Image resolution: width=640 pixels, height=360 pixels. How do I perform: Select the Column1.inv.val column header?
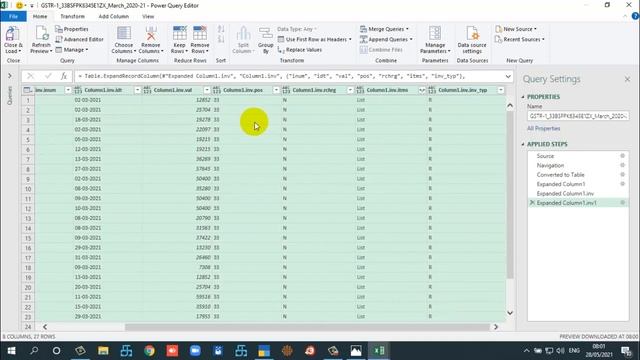tap(176, 90)
